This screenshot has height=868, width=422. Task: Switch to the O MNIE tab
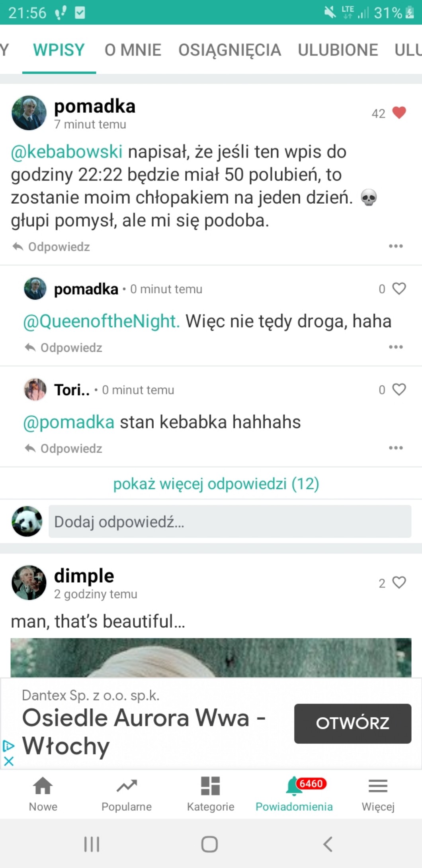click(133, 50)
